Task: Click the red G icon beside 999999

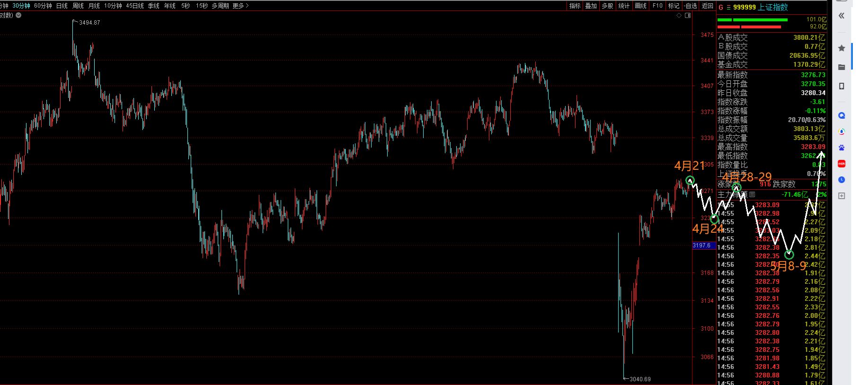Action: click(x=721, y=8)
